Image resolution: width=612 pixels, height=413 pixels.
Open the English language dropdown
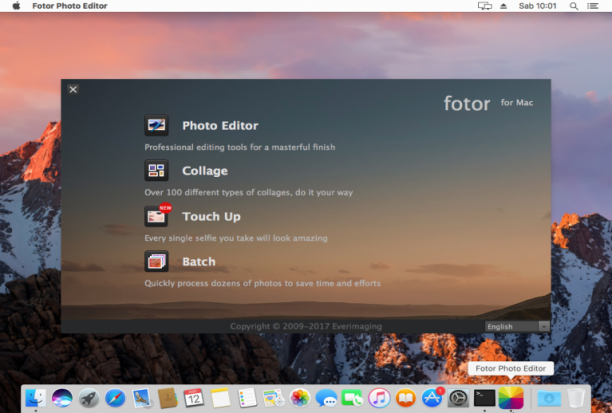(517, 326)
